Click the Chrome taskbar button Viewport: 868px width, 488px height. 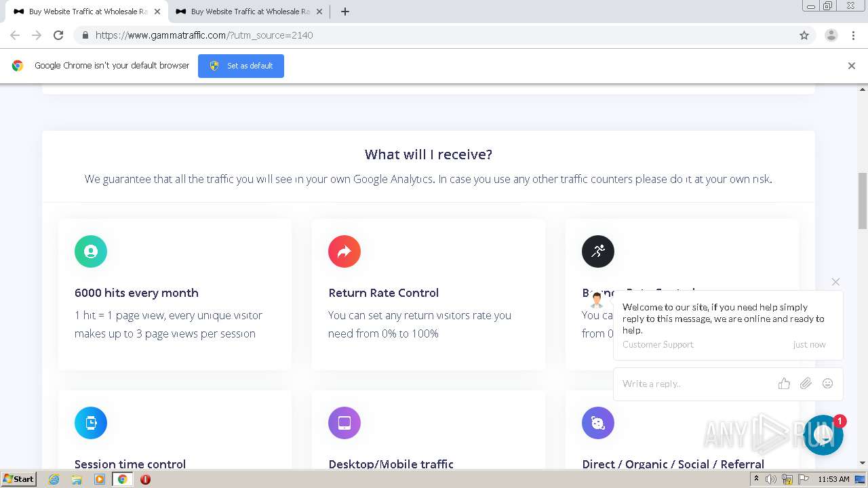pyautogui.click(x=123, y=479)
